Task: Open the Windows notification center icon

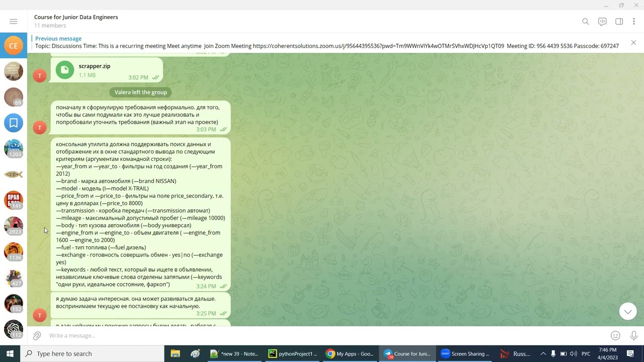Action: tap(630, 353)
